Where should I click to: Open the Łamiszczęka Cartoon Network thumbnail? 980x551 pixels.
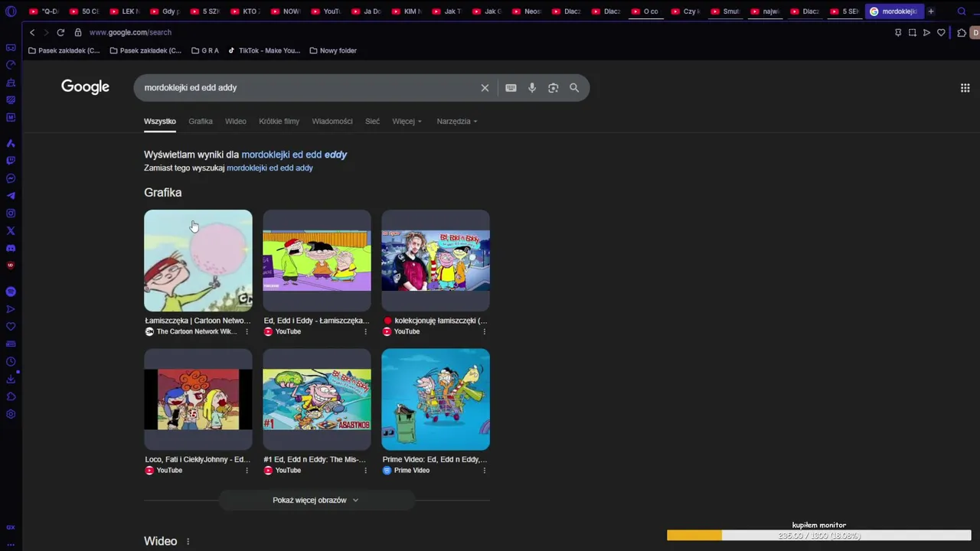pyautogui.click(x=198, y=261)
